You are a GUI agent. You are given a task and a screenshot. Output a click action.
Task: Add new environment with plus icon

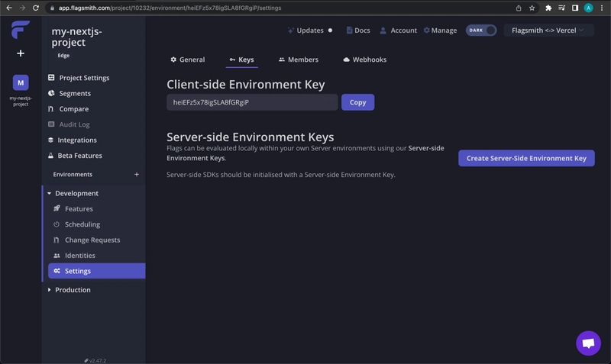click(137, 175)
